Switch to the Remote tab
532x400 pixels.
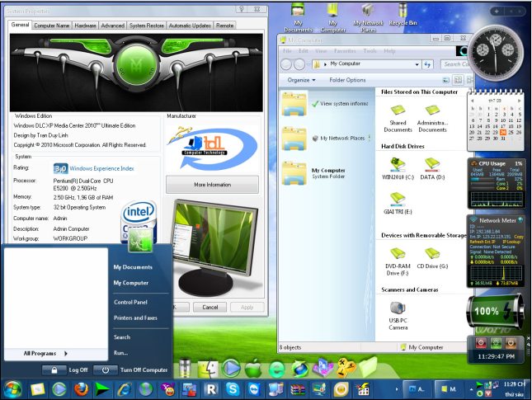pyautogui.click(x=224, y=26)
